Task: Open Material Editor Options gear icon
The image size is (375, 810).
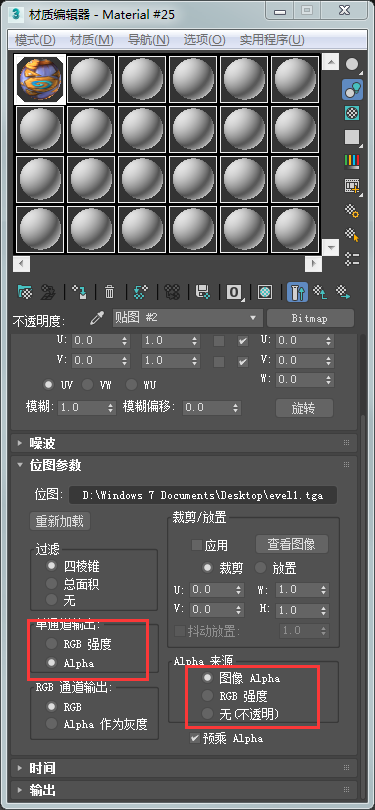Action: click(352, 210)
